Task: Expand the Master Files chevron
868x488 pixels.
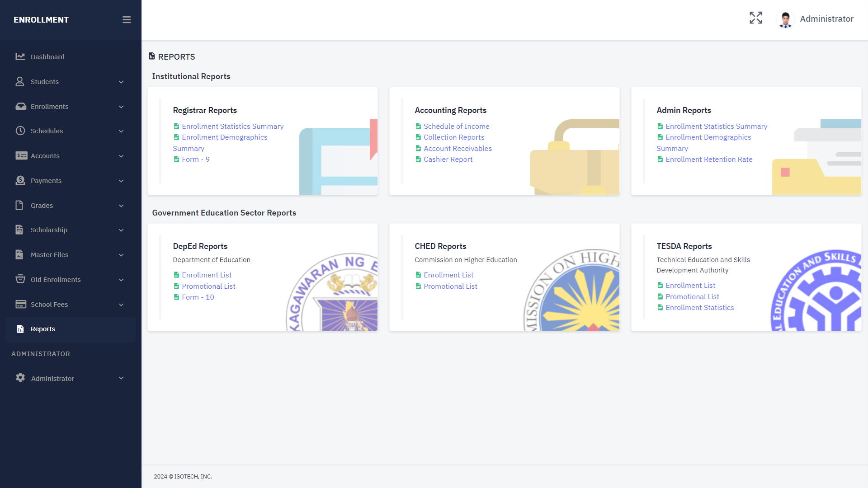Action: (121, 255)
